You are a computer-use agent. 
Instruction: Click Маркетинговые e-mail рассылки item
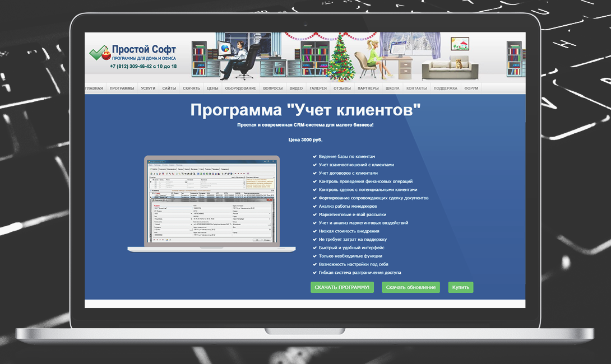(x=352, y=214)
